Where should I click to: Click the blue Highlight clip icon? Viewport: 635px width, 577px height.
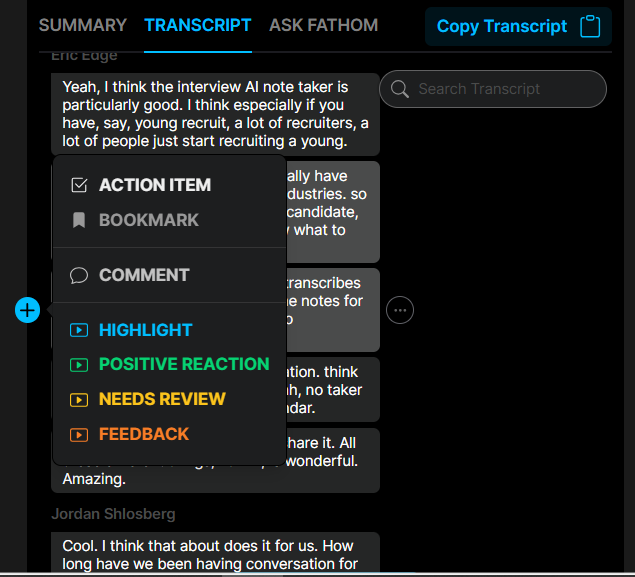click(x=79, y=330)
